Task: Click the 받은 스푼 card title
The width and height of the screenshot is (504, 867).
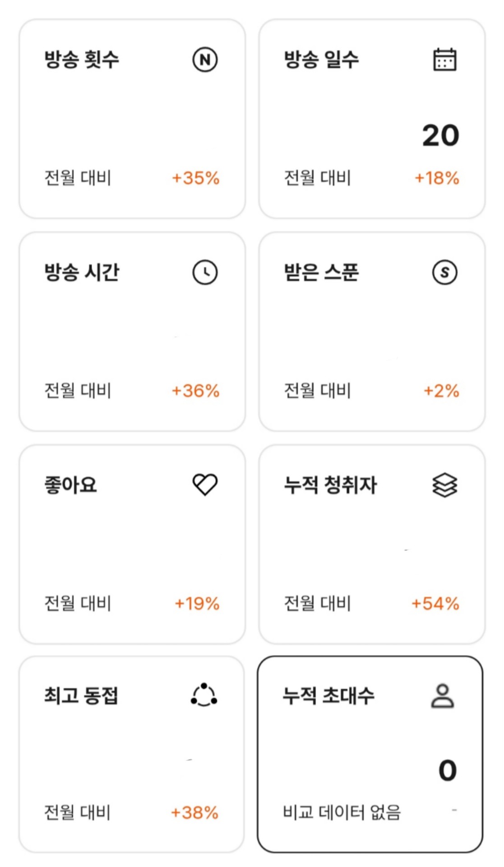Action: coord(321,272)
